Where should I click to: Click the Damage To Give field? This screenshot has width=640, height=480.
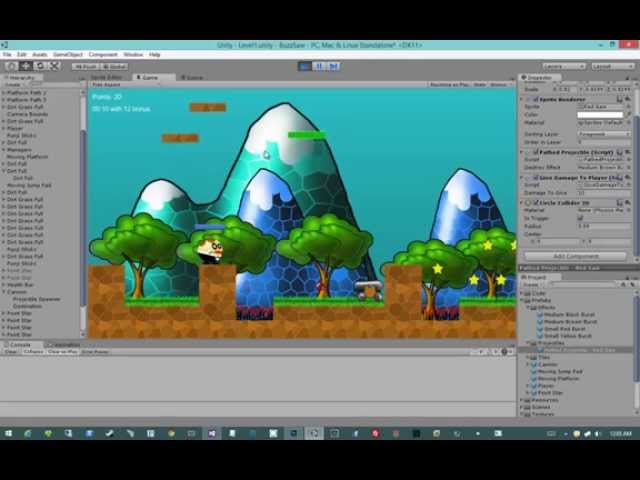click(604, 193)
